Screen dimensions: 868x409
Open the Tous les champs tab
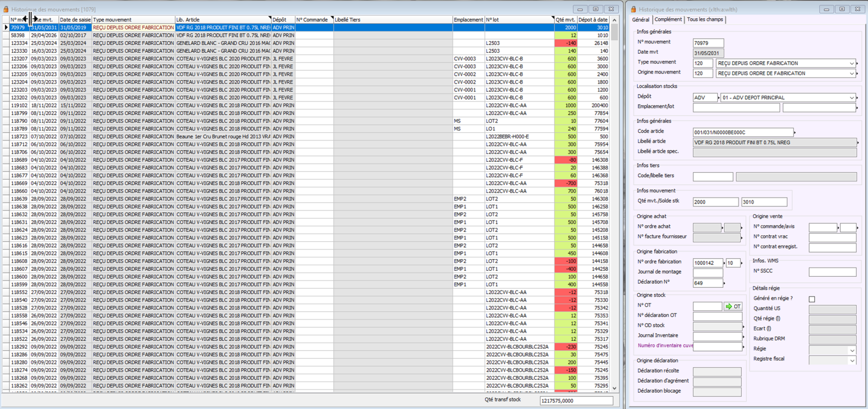(x=704, y=19)
